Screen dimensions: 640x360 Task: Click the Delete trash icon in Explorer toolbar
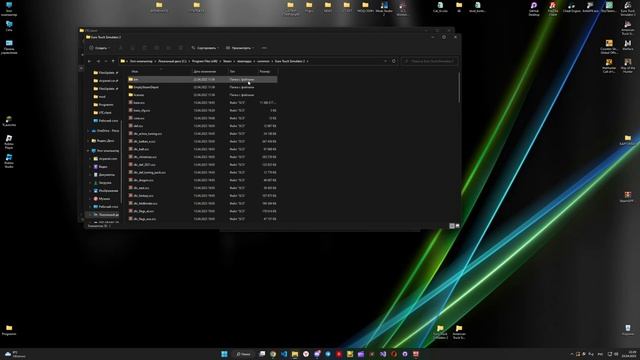(180, 48)
